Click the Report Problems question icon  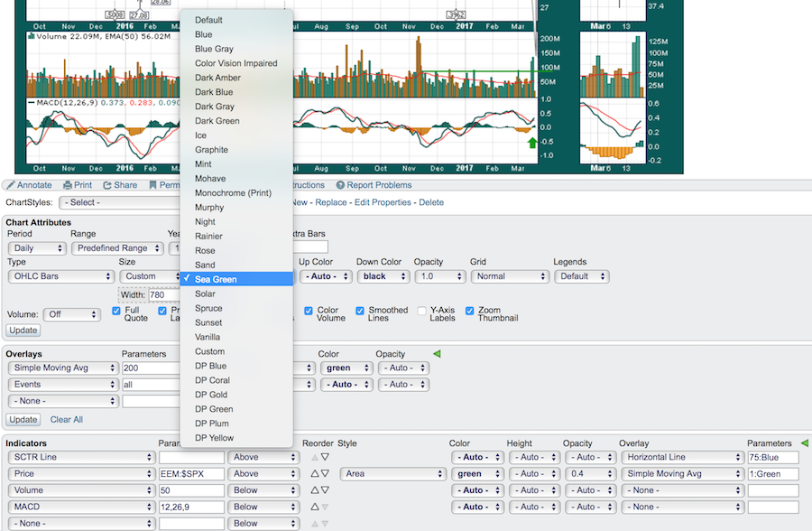point(340,185)
